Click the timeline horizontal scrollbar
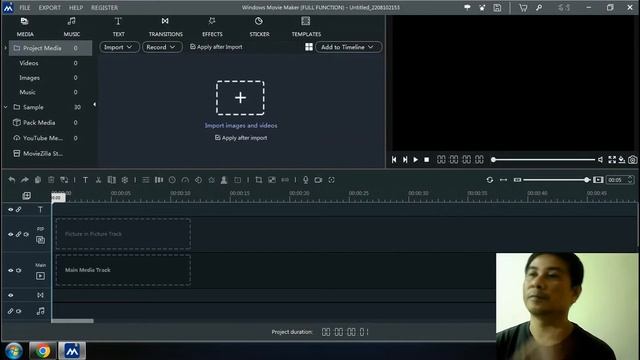Viewport: 640px width, 360px height. click(x=73, y=321)
